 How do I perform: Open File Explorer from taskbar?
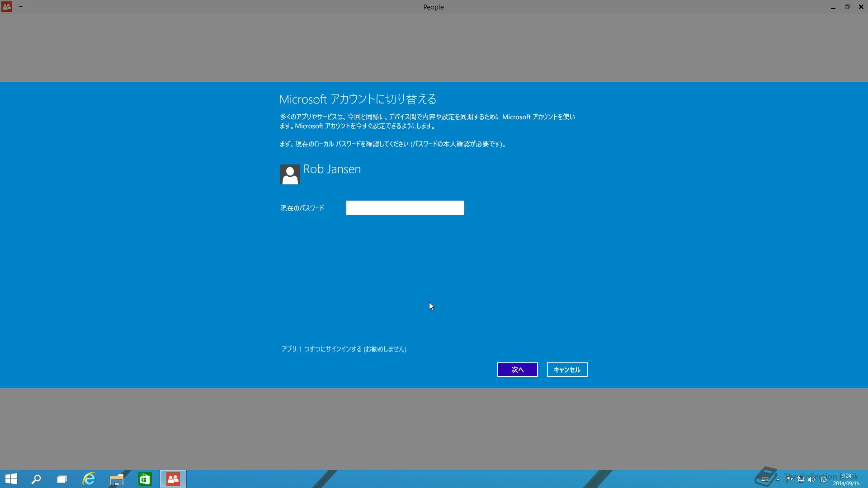click(117, 479)
